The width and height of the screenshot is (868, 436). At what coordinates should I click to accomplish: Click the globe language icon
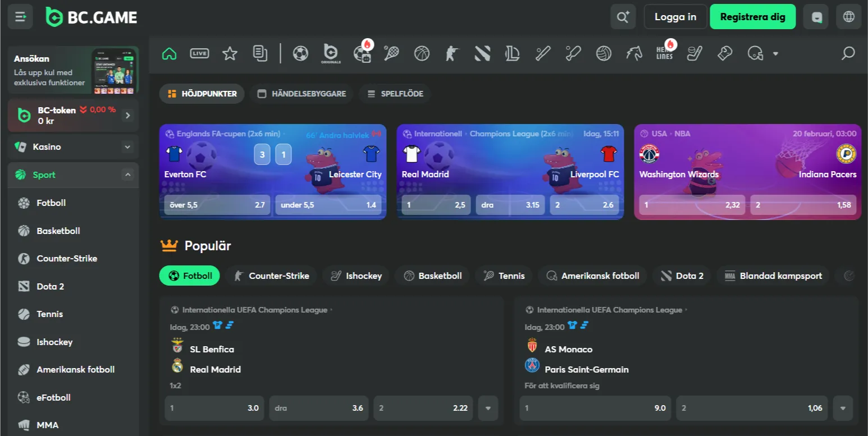coord(848,17)
